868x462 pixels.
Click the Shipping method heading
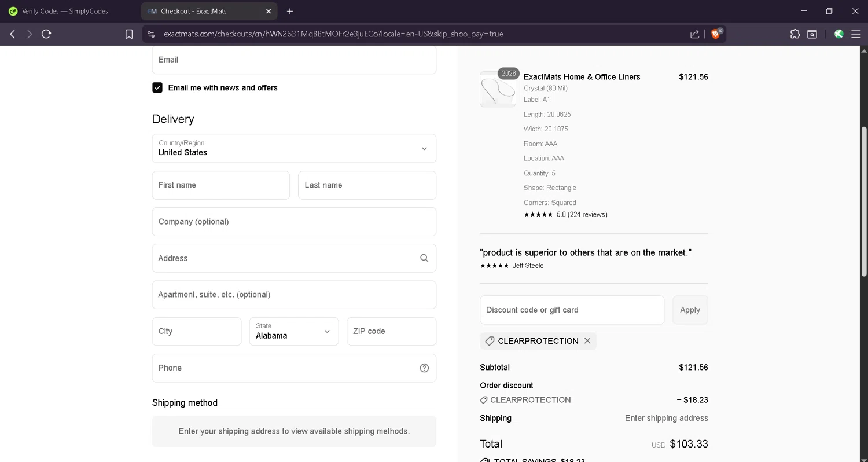[185, 403]
